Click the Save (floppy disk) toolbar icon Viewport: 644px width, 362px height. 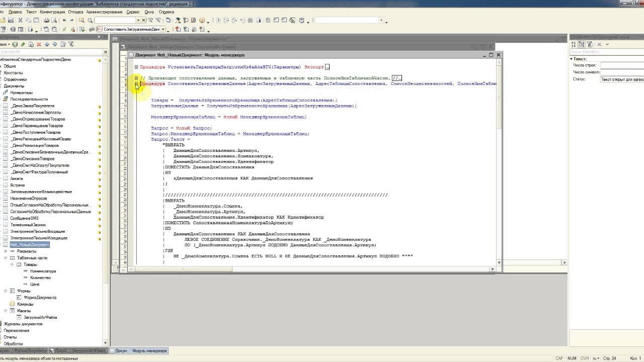10,21
